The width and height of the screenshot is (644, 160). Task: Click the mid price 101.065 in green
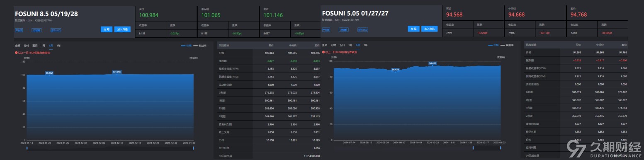(211, 15)
